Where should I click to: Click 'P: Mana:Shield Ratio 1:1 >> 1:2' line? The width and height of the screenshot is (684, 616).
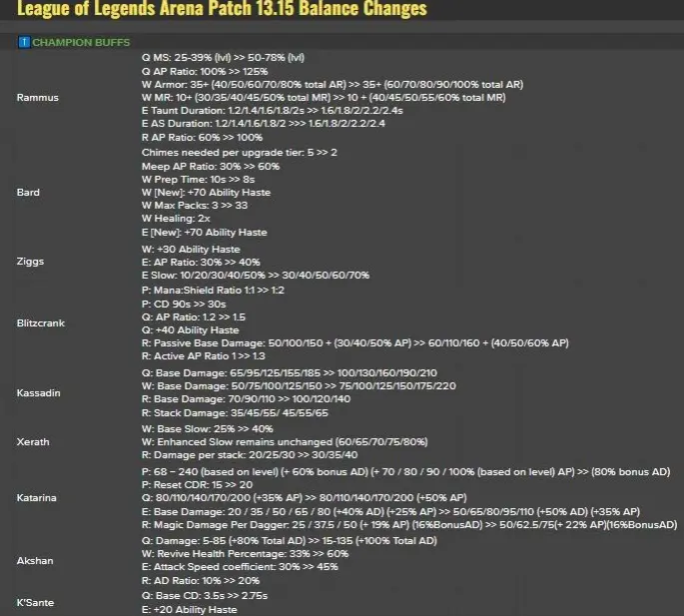pyautogui.click(x=213, y=291)
